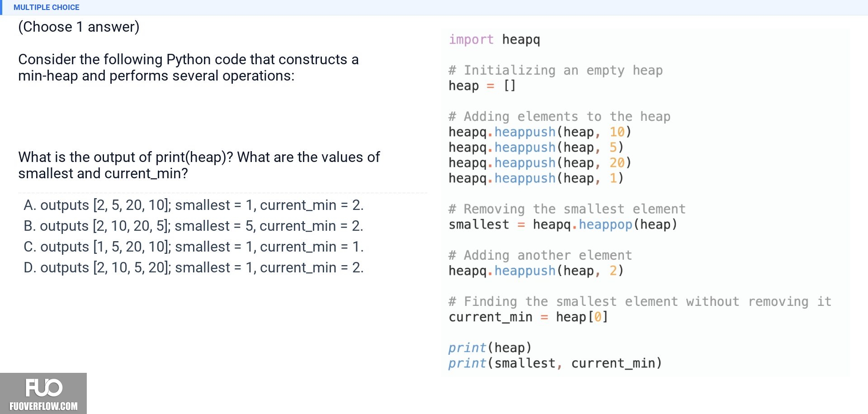The height and width of the screenshot is (414, 868).
Task: Click the 'smallest = heapq.heappop(heap)' line
Action: point(563,224)
